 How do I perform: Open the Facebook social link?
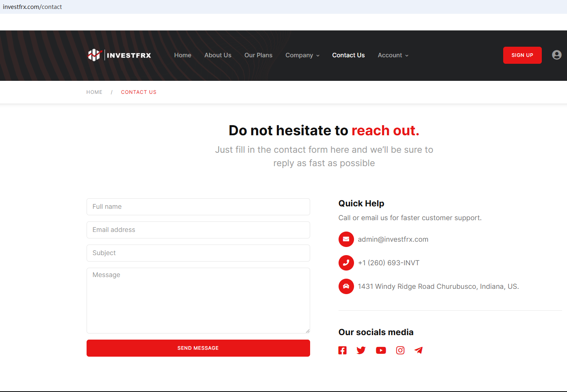pos(343,350)
